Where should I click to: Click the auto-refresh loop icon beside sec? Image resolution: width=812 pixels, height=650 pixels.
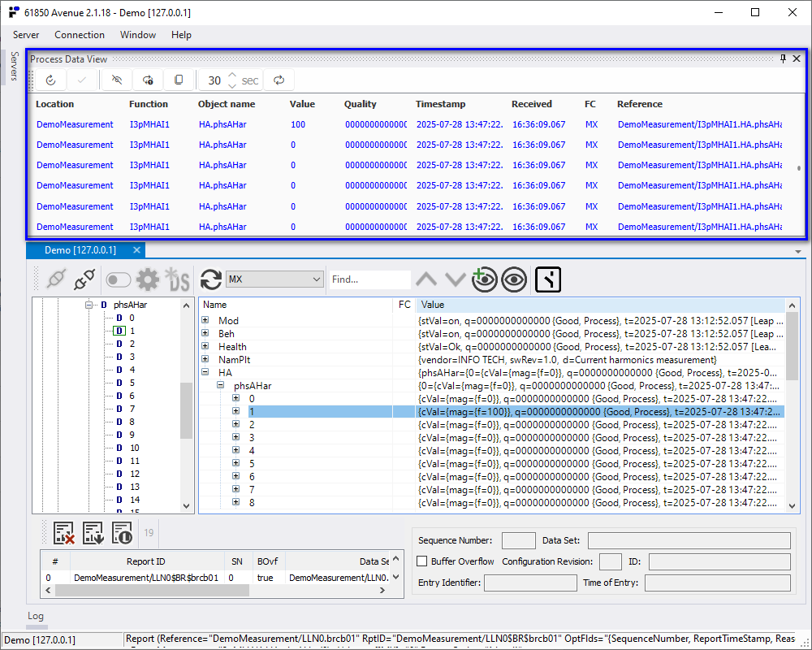click(x=279, y=80)
